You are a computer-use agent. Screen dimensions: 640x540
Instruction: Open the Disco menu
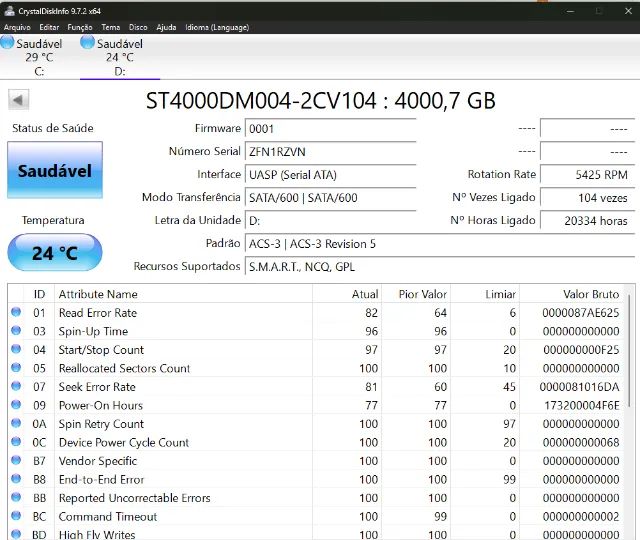[x=138, y=27]
